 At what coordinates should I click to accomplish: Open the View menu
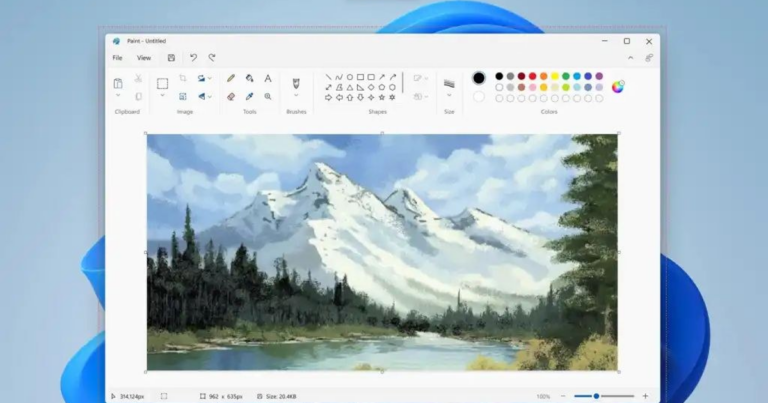click(144, 58)
